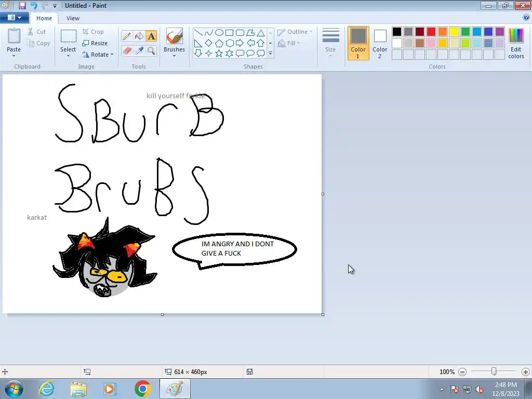Select the Eraser tool
The height and width of the screenshot is (399, 532).
[127, 51]
